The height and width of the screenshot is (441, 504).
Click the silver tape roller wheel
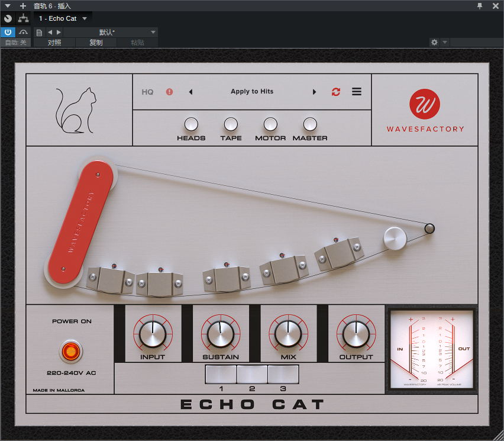pos(395,239)
